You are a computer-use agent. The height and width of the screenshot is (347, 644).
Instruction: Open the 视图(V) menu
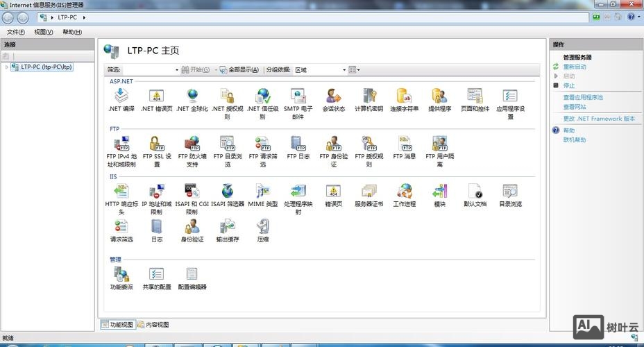[44, 32]
